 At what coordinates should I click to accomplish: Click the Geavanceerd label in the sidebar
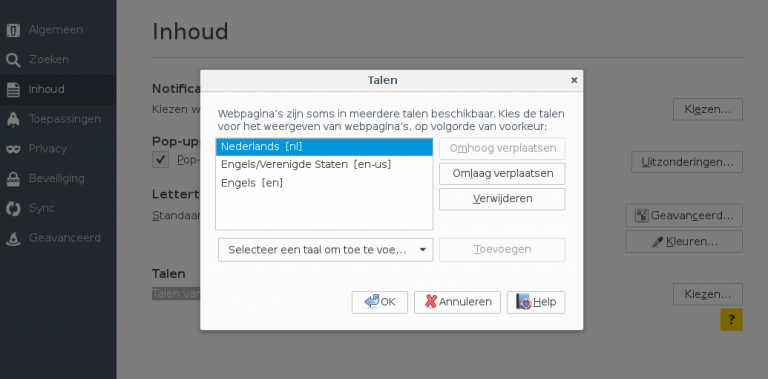65,238
